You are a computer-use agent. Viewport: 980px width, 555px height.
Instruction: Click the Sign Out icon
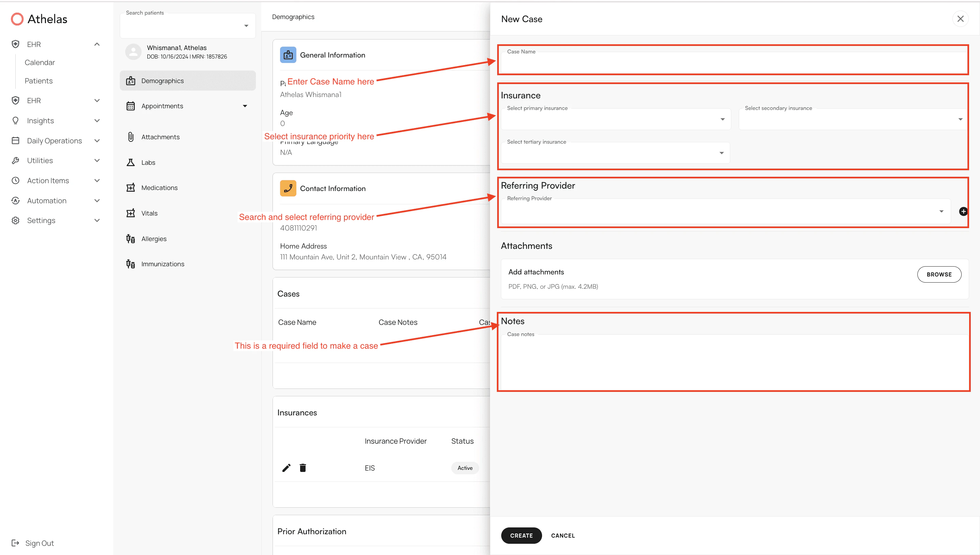click(15, 543)
